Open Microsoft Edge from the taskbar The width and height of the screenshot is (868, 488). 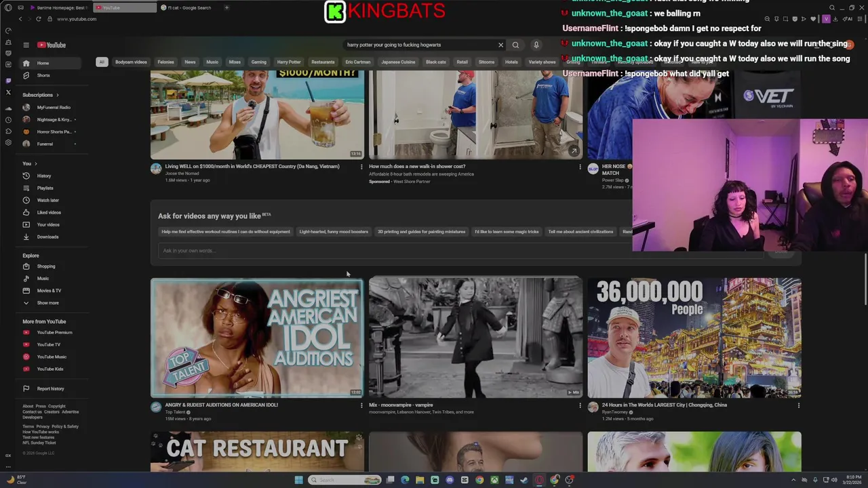(405, 480)
